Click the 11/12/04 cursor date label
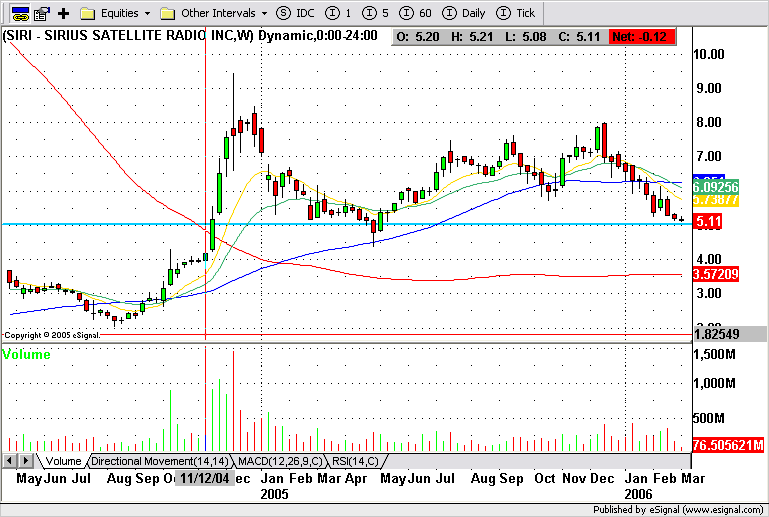 pos(205,478)
